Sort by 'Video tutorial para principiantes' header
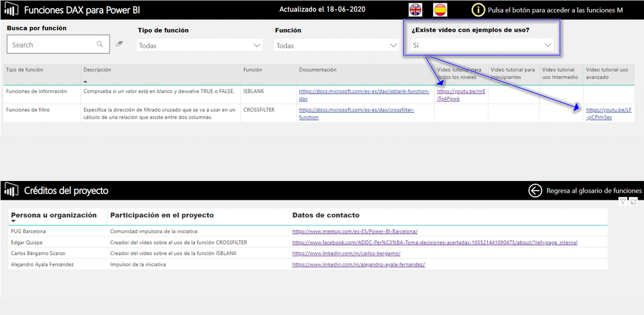 point(512,73)
